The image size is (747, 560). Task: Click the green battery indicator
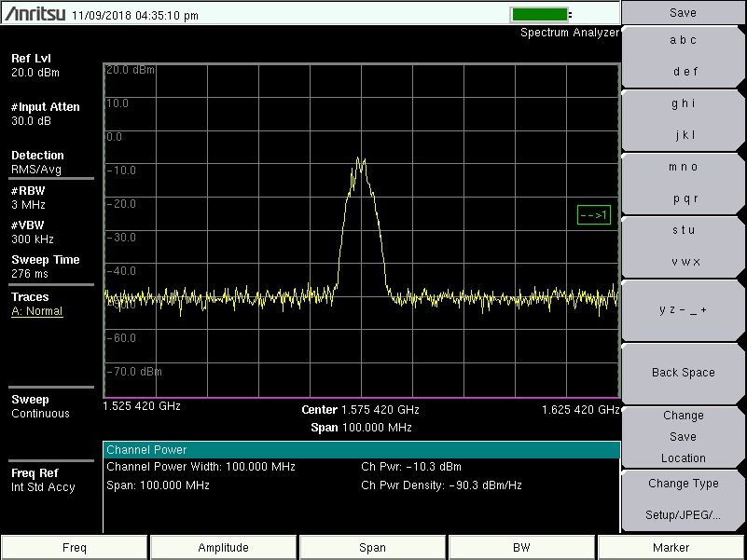tap(539, 14)
